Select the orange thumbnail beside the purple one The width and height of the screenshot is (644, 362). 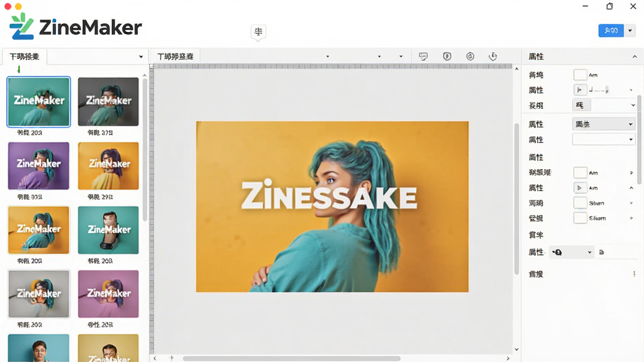(108, 166)
